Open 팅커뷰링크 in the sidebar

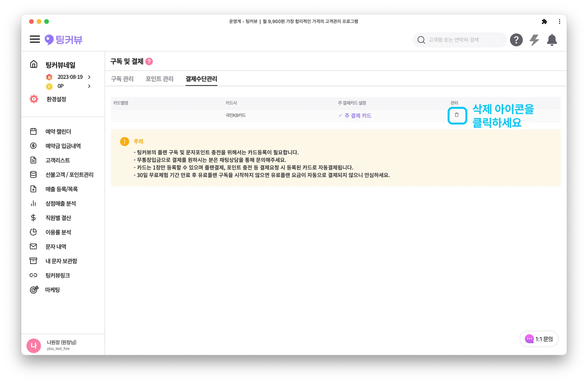coord(58,275)
